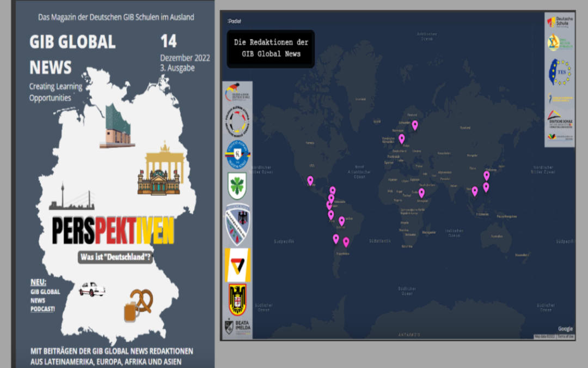Open the Beata Imelda school logo
Viewport: 588px width, 368px height.
pos(237,327)
